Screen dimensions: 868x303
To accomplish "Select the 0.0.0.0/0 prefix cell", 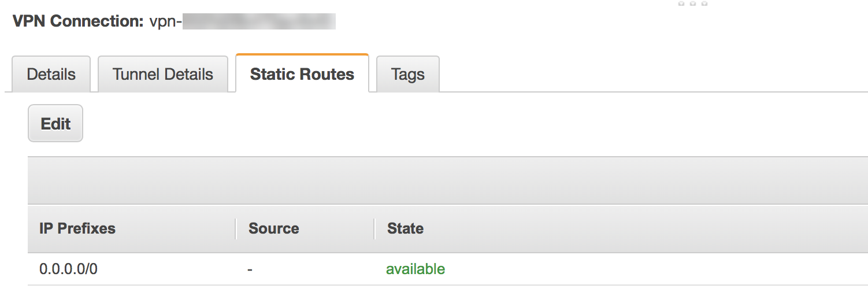I will pos(68,269).
